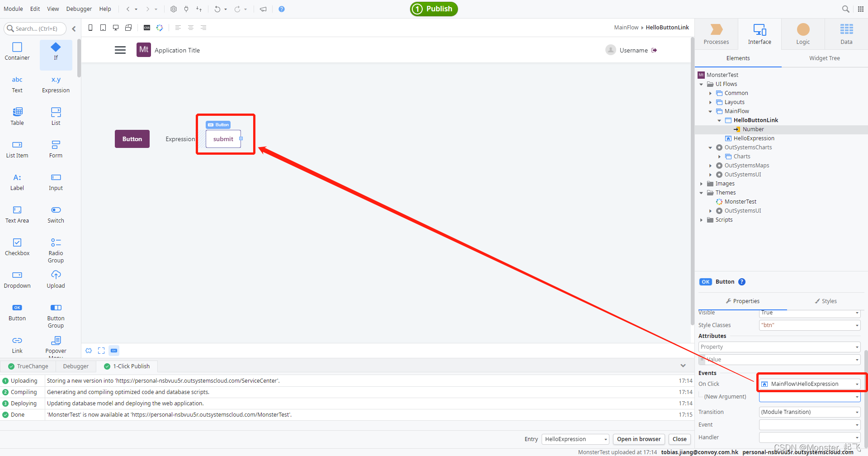Expand the Images folder

(701, 184)
